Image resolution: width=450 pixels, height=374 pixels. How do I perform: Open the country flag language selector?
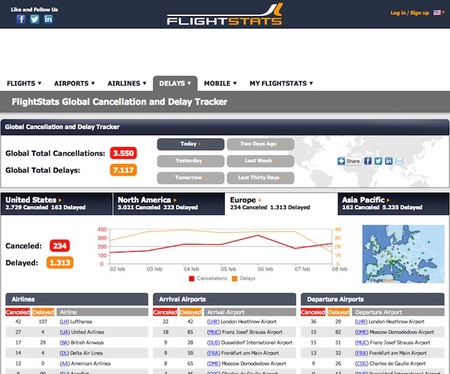[x=439, y=13]
